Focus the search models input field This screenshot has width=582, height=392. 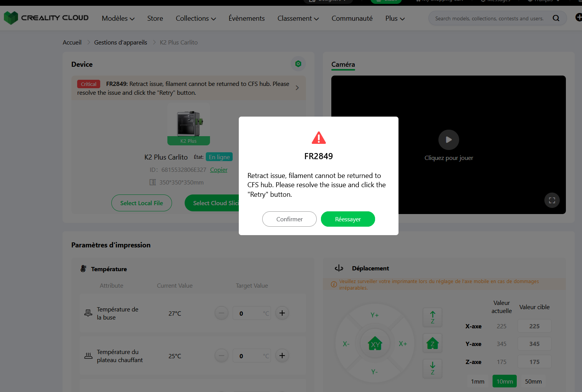pyautogui.click(x=489, y=18)
